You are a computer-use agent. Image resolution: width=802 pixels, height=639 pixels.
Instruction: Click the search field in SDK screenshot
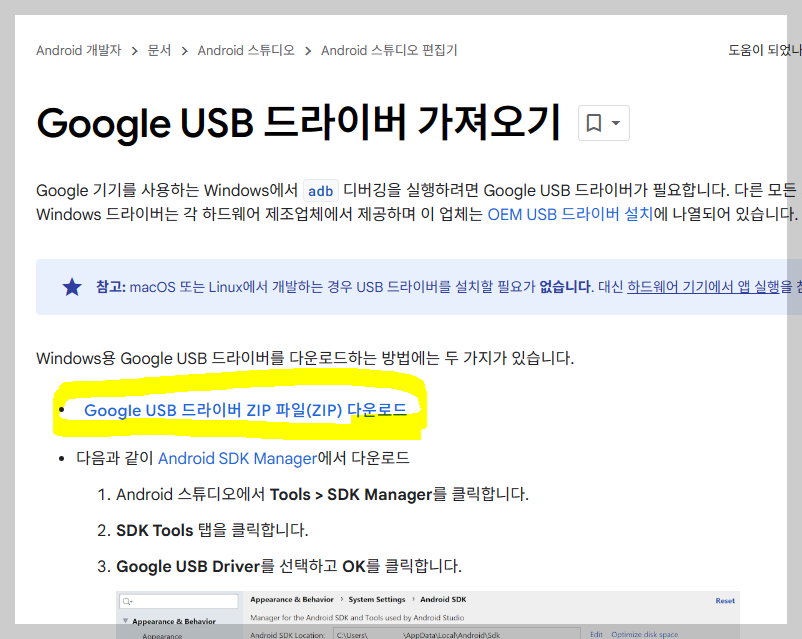(x=179, y=601)
